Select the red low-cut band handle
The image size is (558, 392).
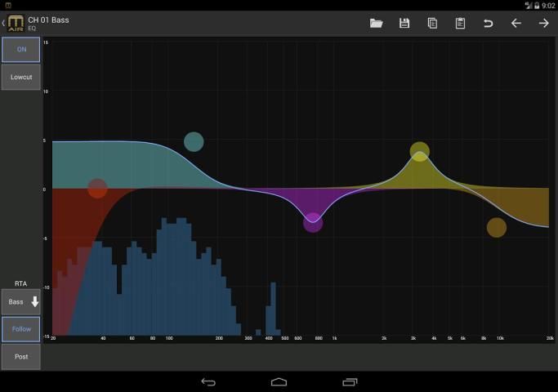point(97,189)
